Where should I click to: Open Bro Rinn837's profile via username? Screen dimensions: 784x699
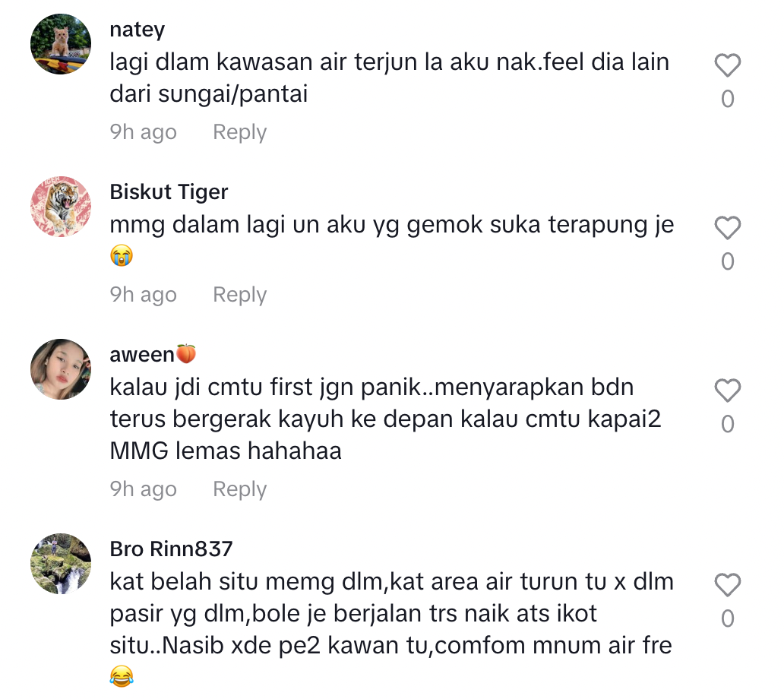coord(171,549)
